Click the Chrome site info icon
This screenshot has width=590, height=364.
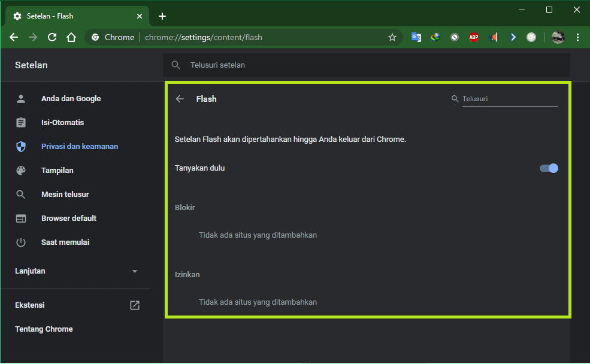tap(95, 37)
